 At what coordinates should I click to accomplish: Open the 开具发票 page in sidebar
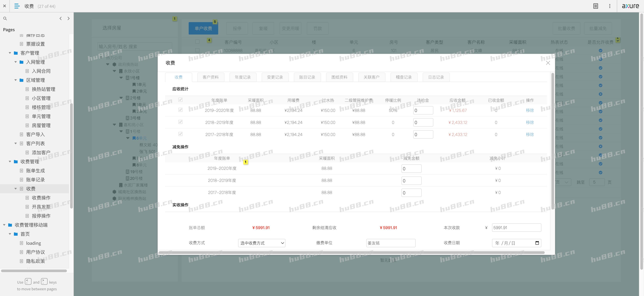(x=41, y=207)
